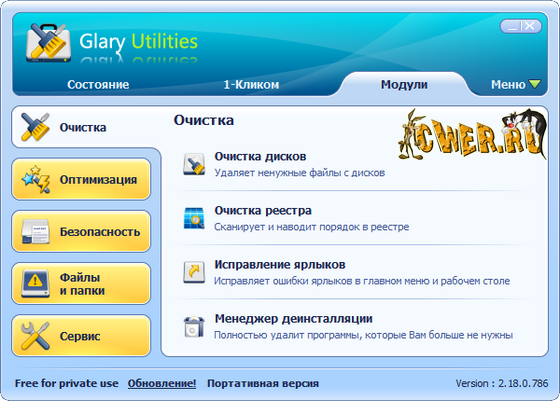Click the Обновление! link
Viewport: 560px width, 401px height.
pos(162,383)
